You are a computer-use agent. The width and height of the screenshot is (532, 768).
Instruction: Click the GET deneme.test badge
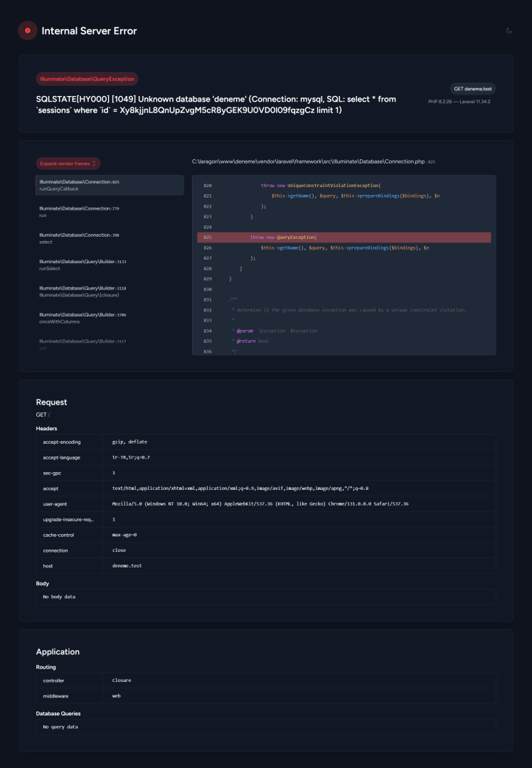coord(473,89)
